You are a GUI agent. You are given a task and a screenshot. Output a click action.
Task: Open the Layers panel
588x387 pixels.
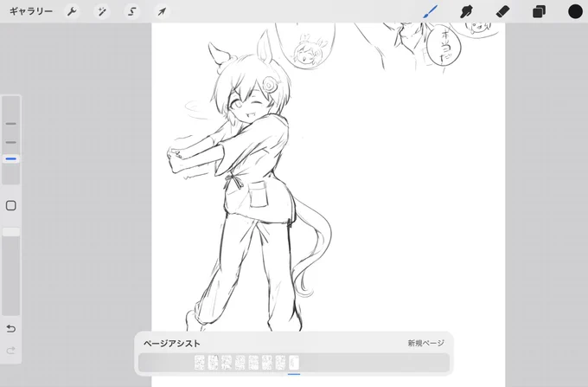[x=539, y=11]
